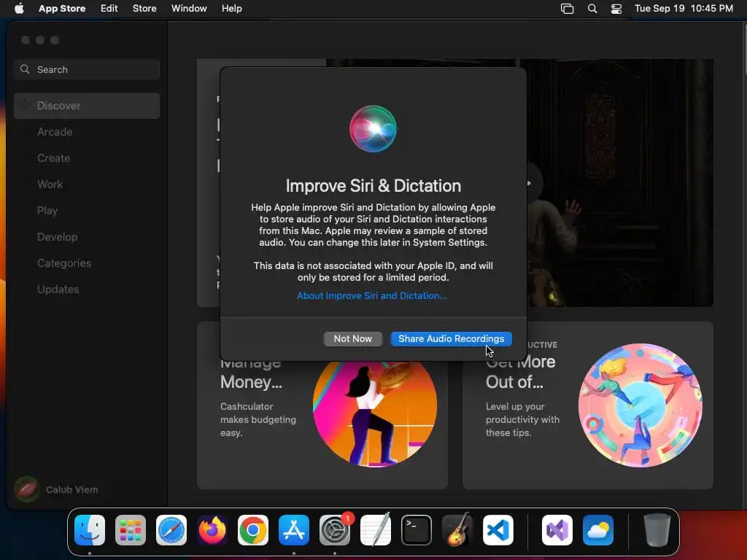The image size is (747, 560).
Task: Open the Store menu
Action: coord(144,9)
